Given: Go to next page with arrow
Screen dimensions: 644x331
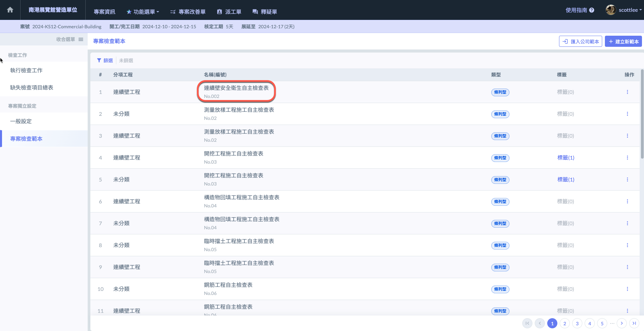Looking at the screenshot, I should (621, 323).
